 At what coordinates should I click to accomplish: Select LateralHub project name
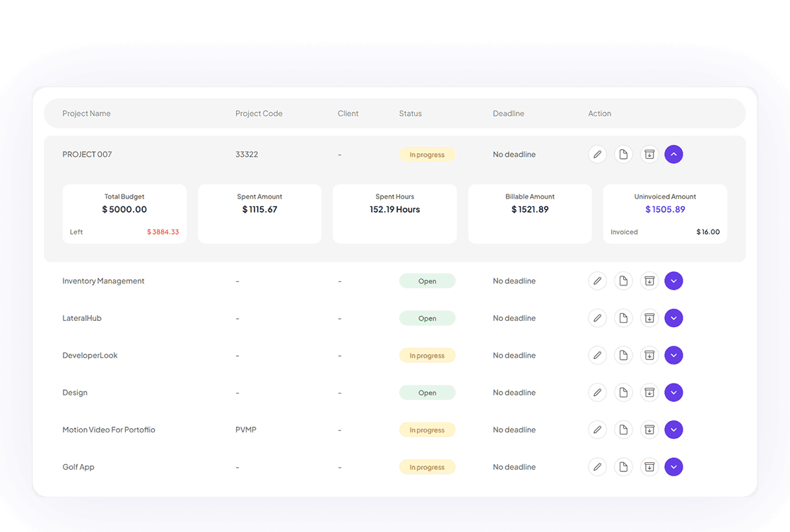point(82,318)
